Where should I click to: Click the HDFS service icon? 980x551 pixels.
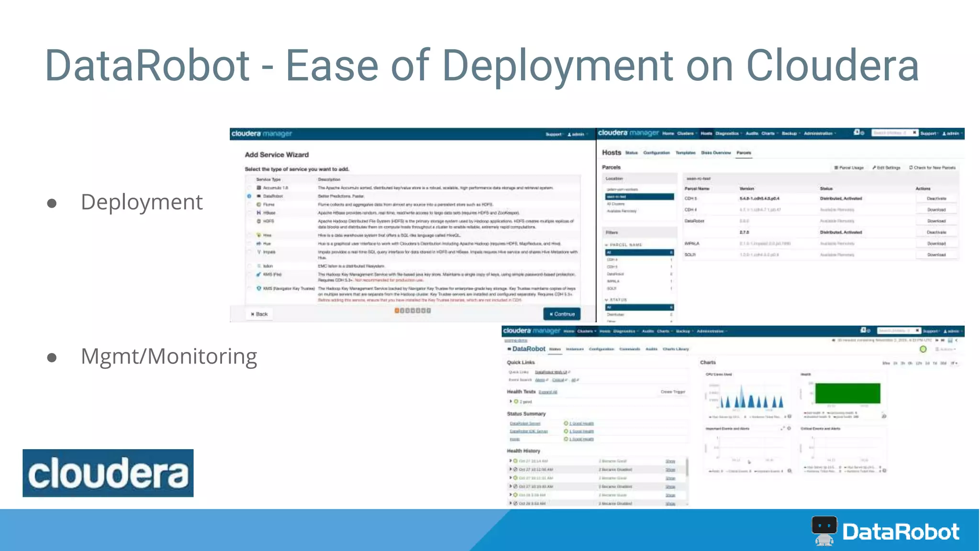click(x=259, y=221)
